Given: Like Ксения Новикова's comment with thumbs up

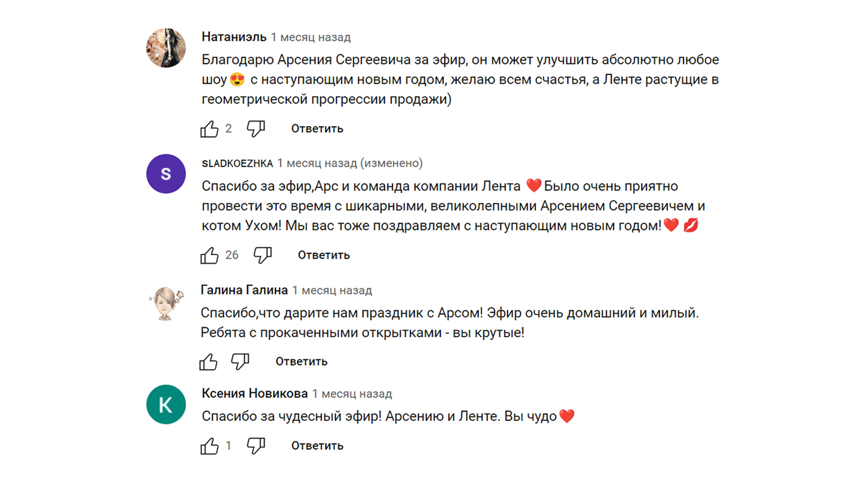Looking at the screenshot, I should click(209, 446).
